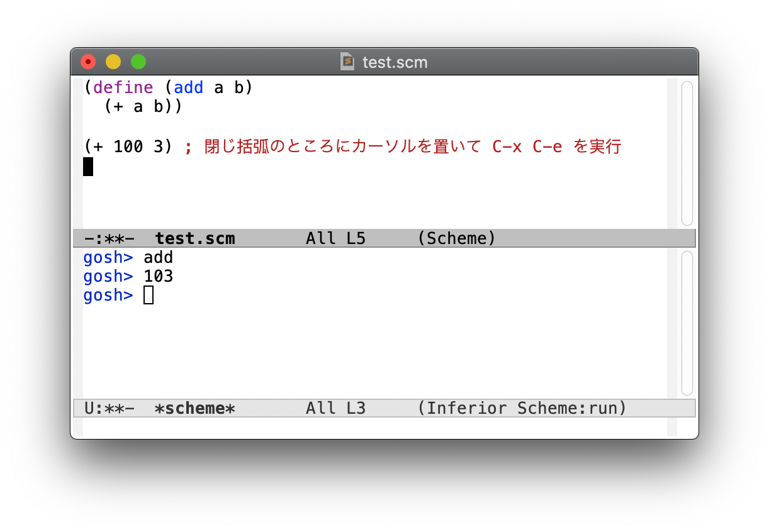Place cursor on '(+ 100 3)' expression
The width and height of the screenshot is (769, 532).
[128, 147]
